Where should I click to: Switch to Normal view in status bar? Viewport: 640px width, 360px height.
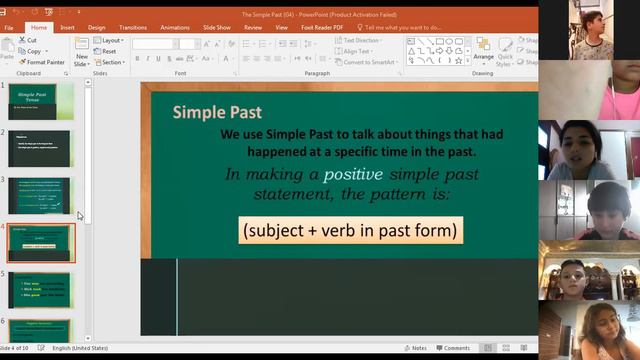(488, 348)
